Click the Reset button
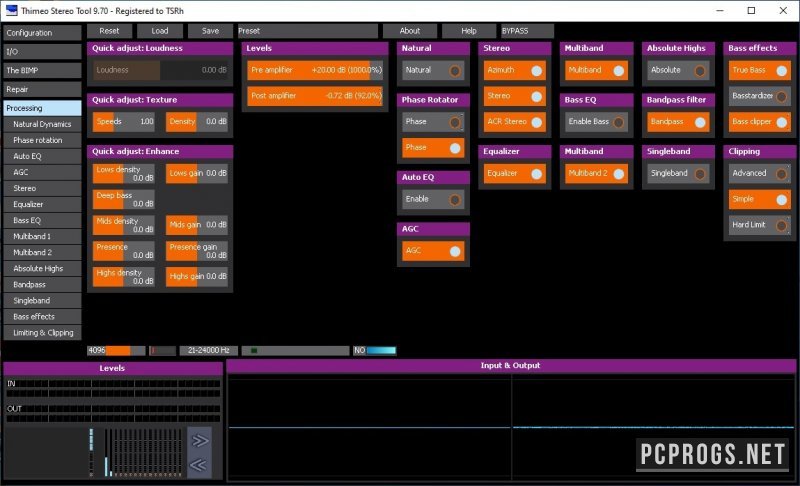This screenshot has height=486, width=800. point(109,31)
